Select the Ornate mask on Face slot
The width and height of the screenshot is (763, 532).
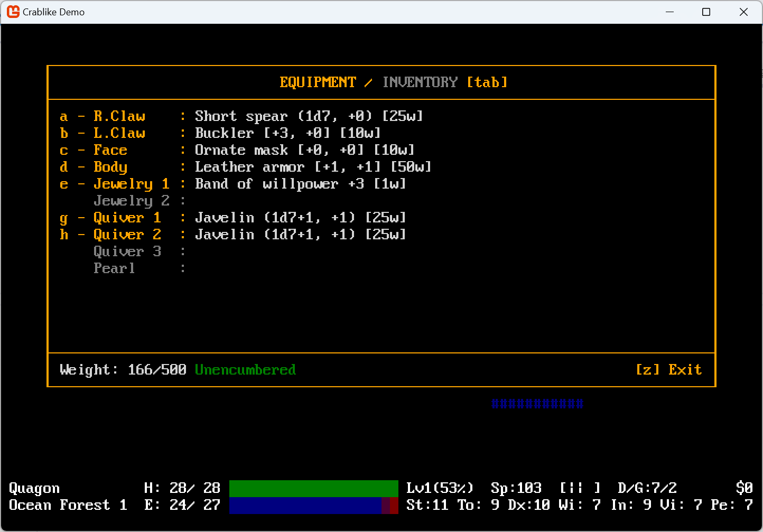(x=304, y=150)
